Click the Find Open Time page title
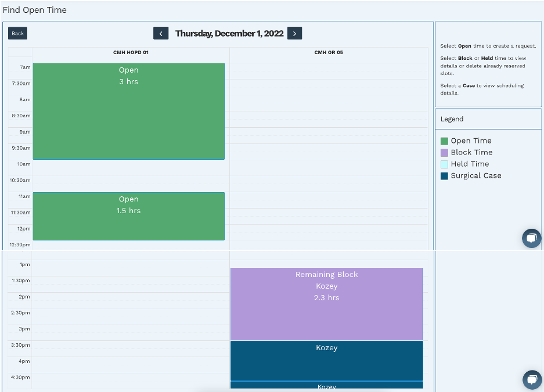The height and width of the screenshot is (392, 544). pos(35,10)
